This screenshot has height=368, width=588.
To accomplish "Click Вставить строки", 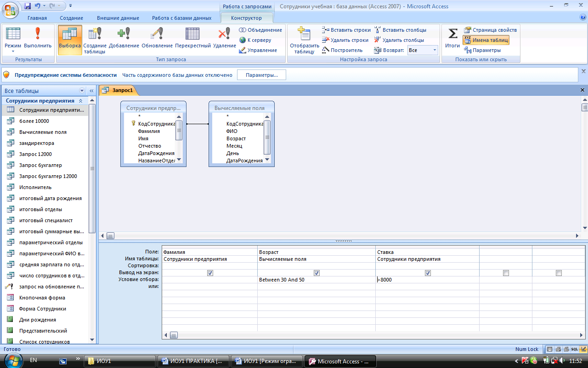I will (x=346, y=30).
